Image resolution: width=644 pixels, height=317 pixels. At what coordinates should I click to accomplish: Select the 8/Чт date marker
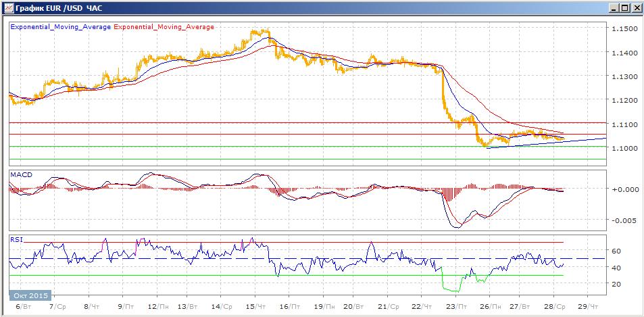coord(91,307)
